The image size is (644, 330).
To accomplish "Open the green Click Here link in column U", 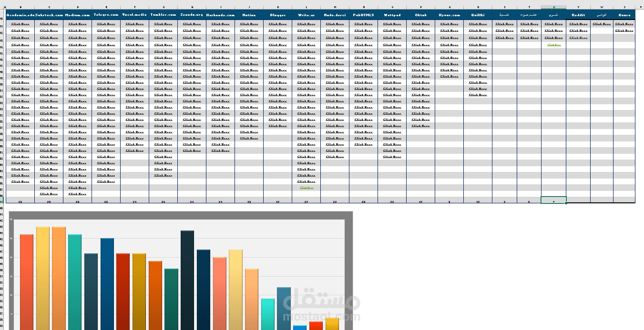I will (x=554, y=45).
